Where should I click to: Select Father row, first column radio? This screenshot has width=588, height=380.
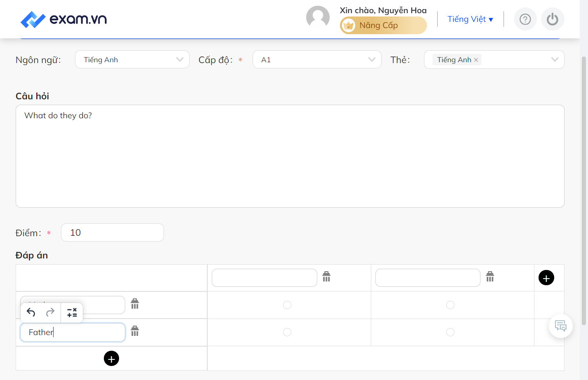[287, 332]
